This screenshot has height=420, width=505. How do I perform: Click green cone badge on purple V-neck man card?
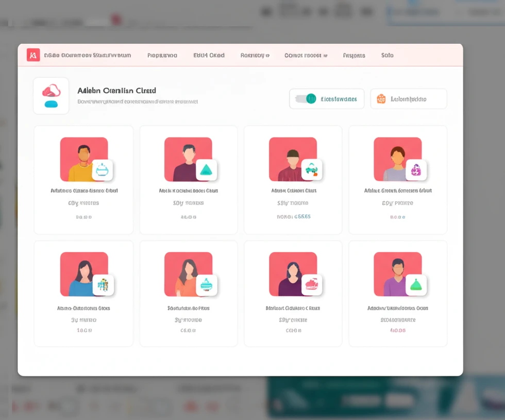[x=416, y=285]
